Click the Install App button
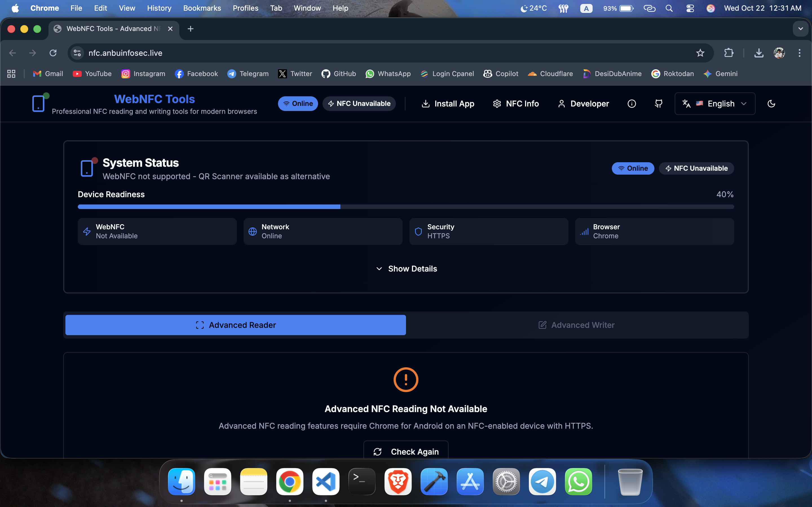The image size is (812, 507). click(448, 104)
